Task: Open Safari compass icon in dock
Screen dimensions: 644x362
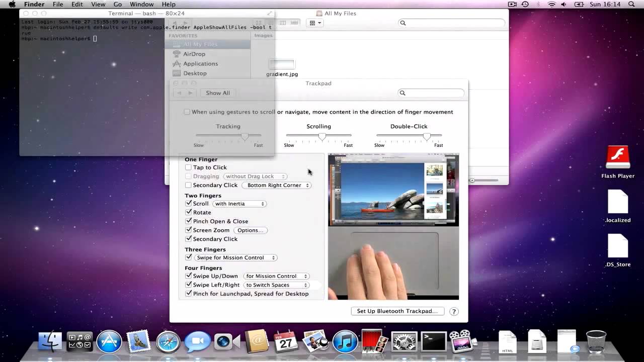Action: point(168,342)
